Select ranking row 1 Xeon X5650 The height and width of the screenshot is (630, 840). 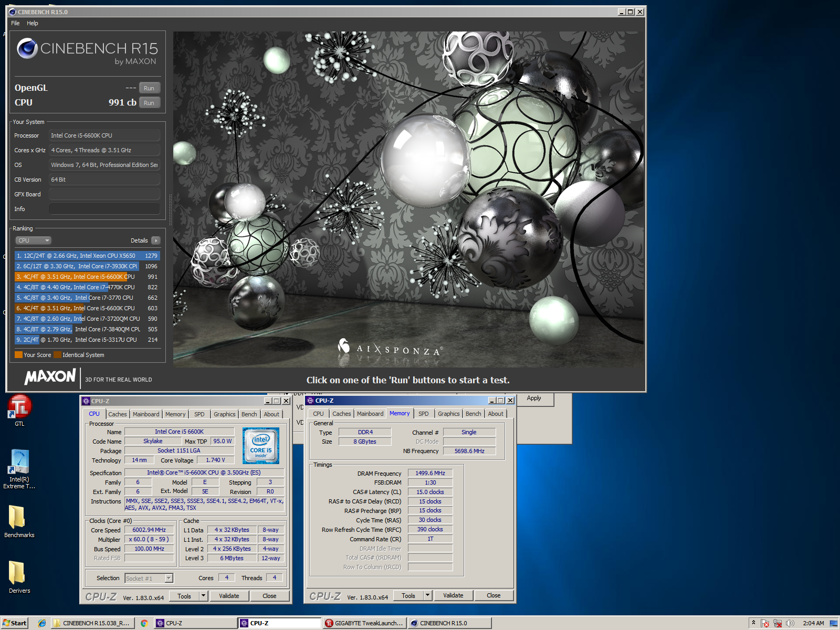click(87, 256)
